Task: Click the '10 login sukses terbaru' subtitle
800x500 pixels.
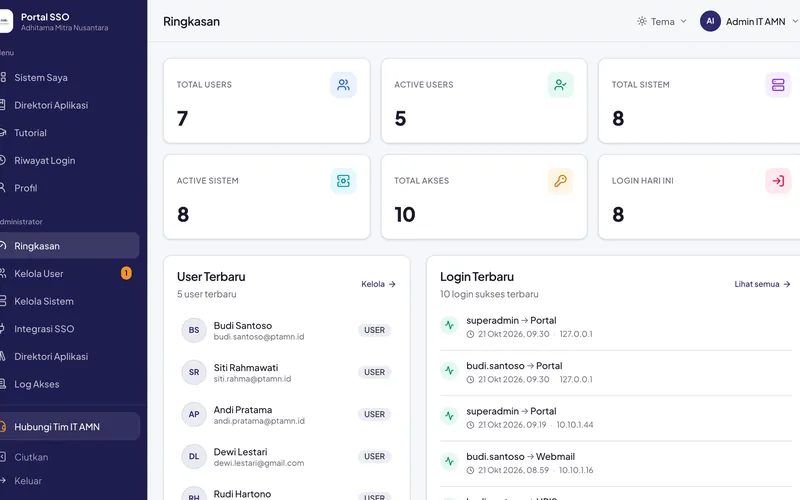Action: [x=489, y=294]
